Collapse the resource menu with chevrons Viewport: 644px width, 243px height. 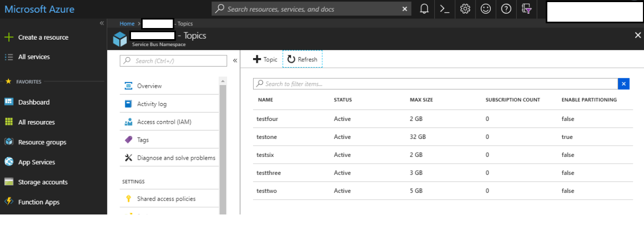tap(235, 61)
